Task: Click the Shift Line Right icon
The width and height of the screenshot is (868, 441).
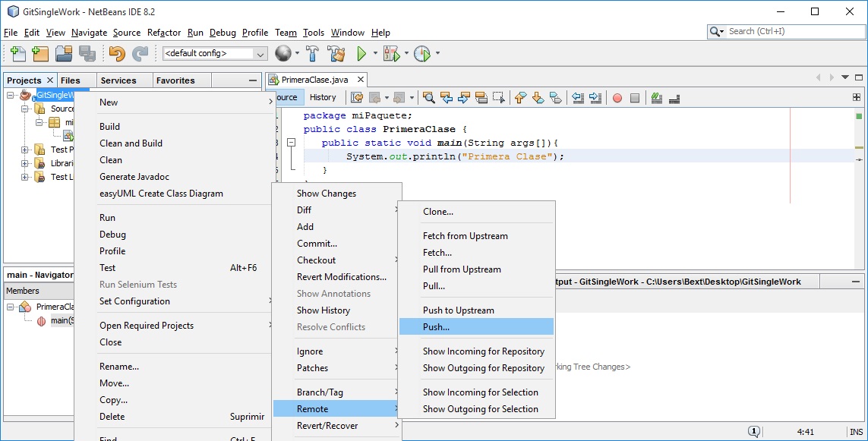Action: pos(595,98)
